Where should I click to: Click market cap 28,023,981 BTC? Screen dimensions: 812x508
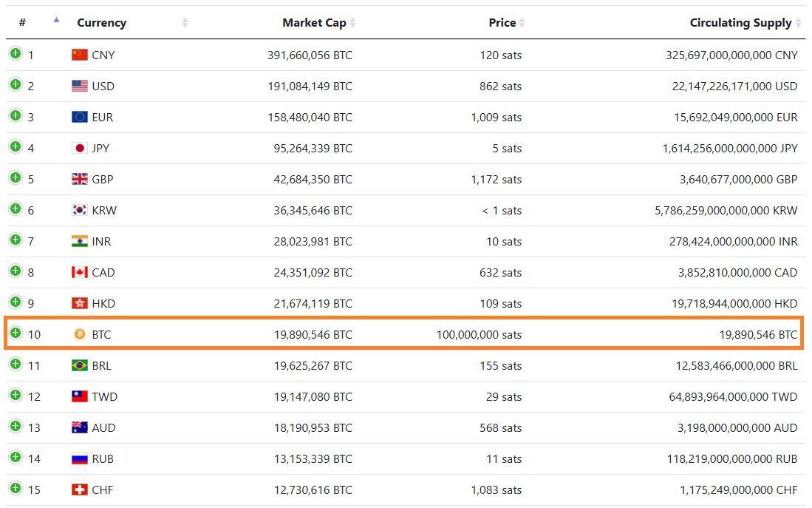pyautogui.click(x=313, y=242)
